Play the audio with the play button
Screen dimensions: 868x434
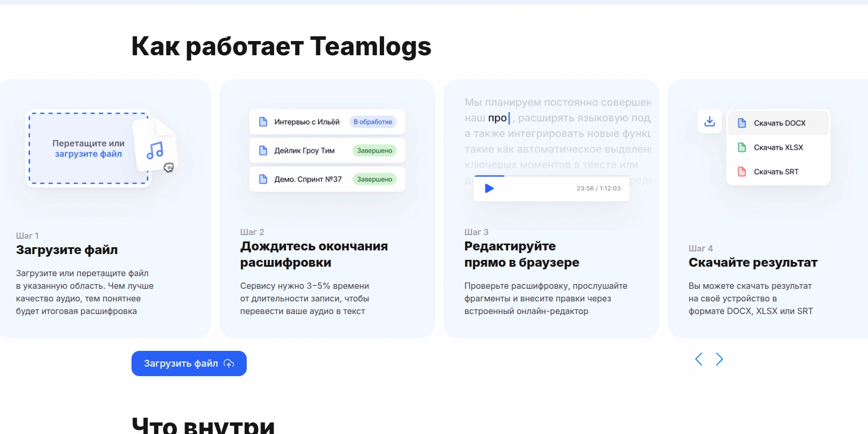[489, 188]
